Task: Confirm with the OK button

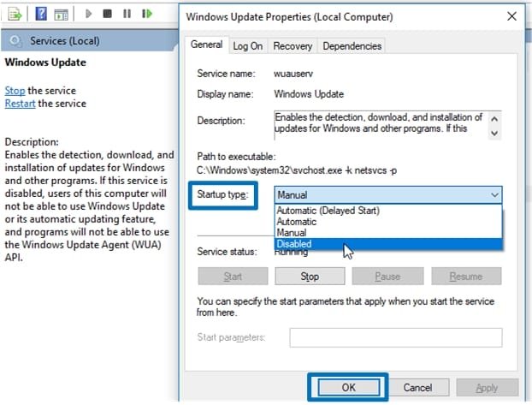Action: tap(348, 387)
